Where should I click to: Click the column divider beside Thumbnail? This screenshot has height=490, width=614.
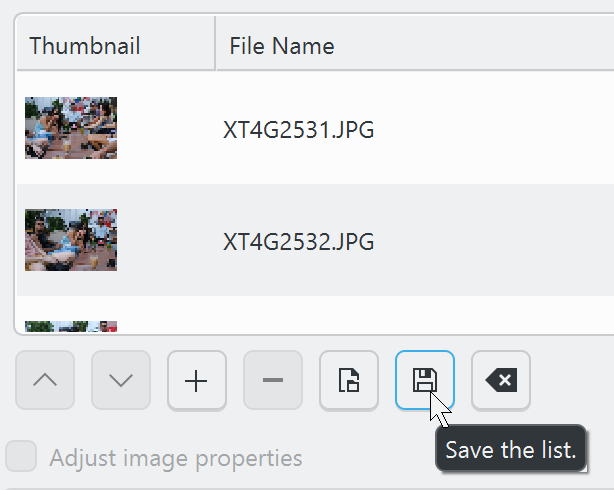click(x=215, y=43)
